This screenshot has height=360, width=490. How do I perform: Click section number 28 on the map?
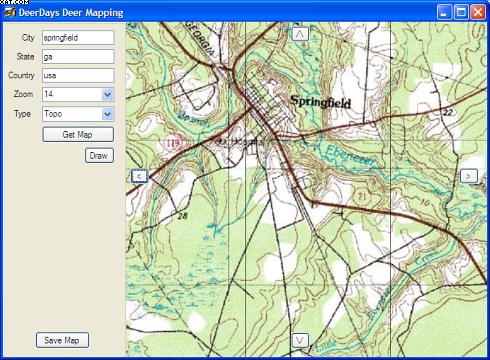click(182, 216)
